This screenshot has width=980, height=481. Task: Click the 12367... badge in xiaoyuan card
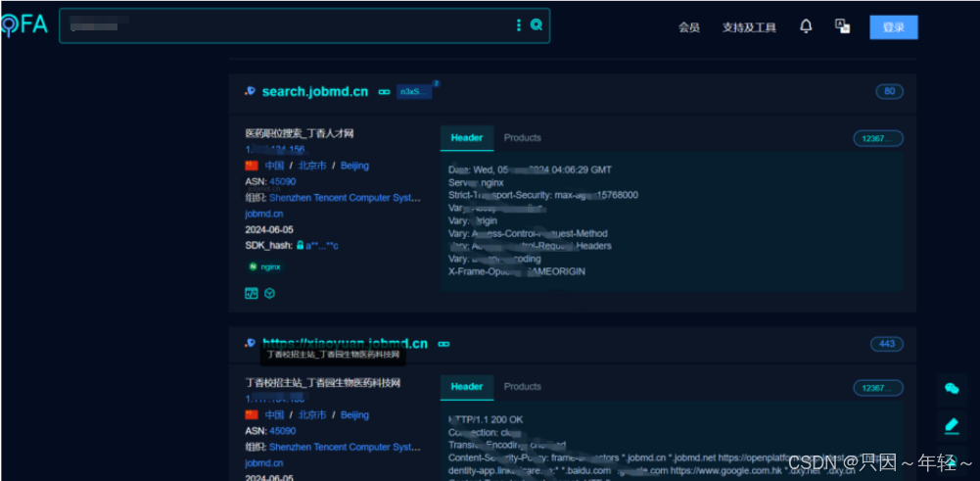878,388
